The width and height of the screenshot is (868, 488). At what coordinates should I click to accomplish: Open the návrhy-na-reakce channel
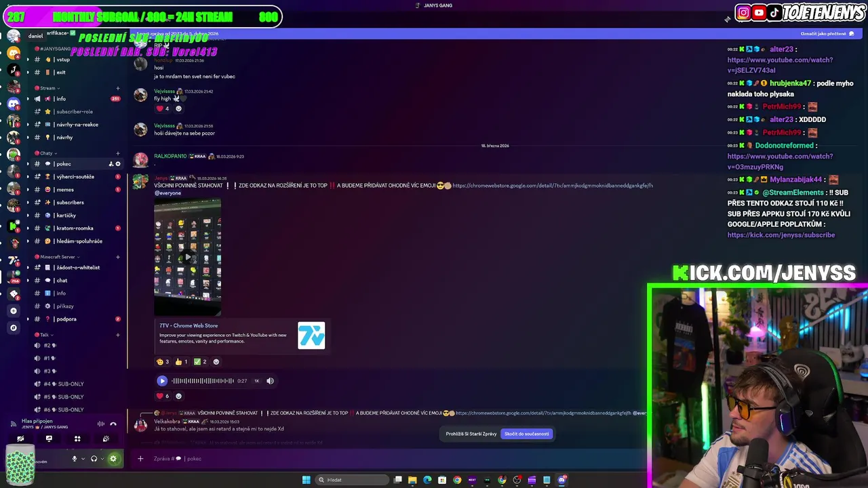[77, 125]
